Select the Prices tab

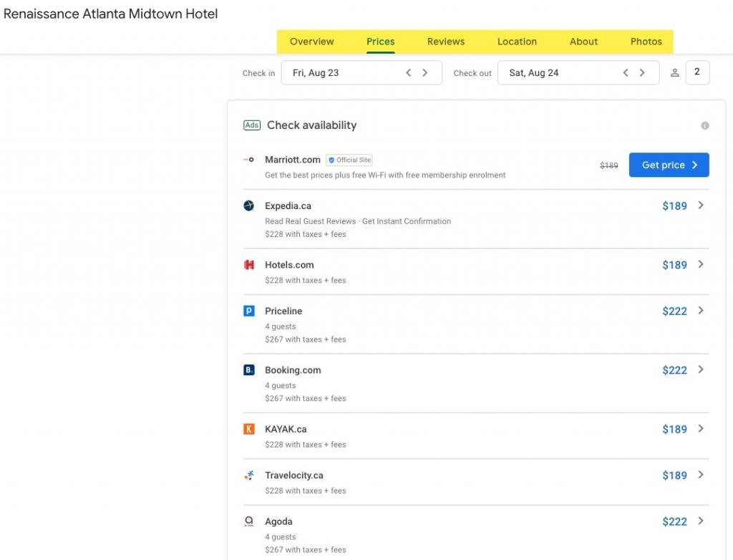(x=381, y=42)
